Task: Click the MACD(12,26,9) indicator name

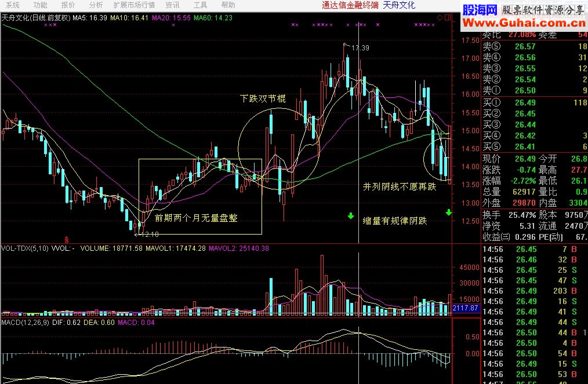Action: point(25,322)
